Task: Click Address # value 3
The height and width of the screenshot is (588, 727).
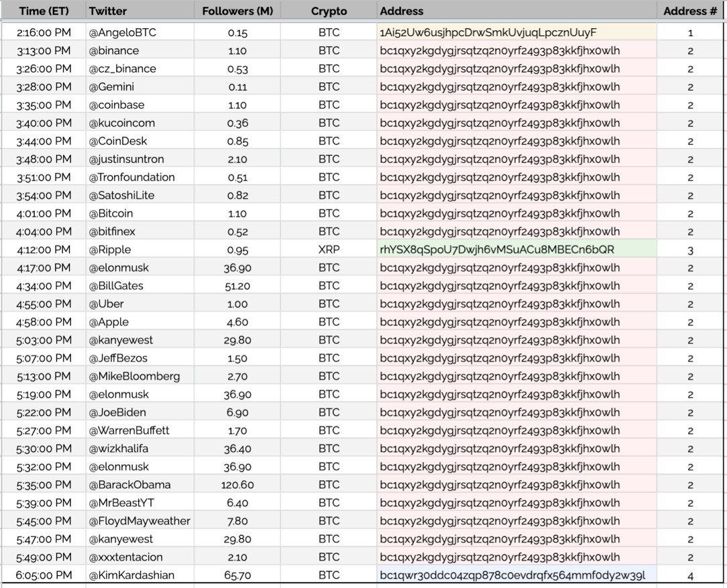Action: pos(690,249)
